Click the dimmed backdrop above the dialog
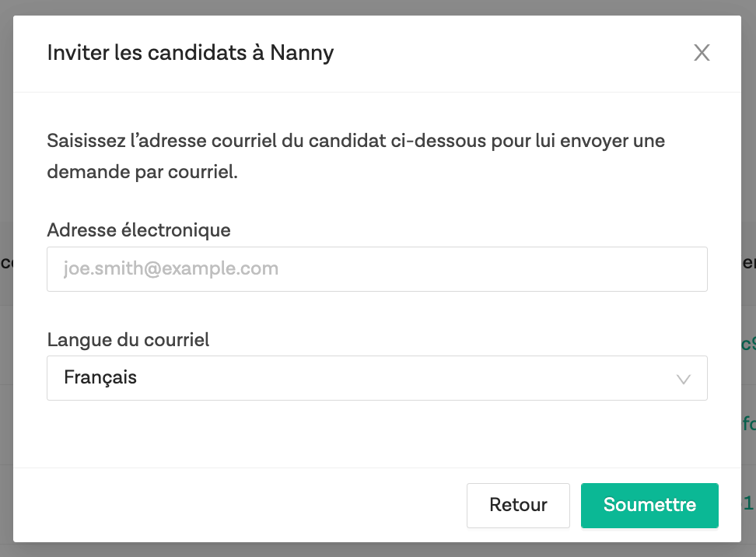The width and height of the screenshot is (756, 557). tap(377, 7)
